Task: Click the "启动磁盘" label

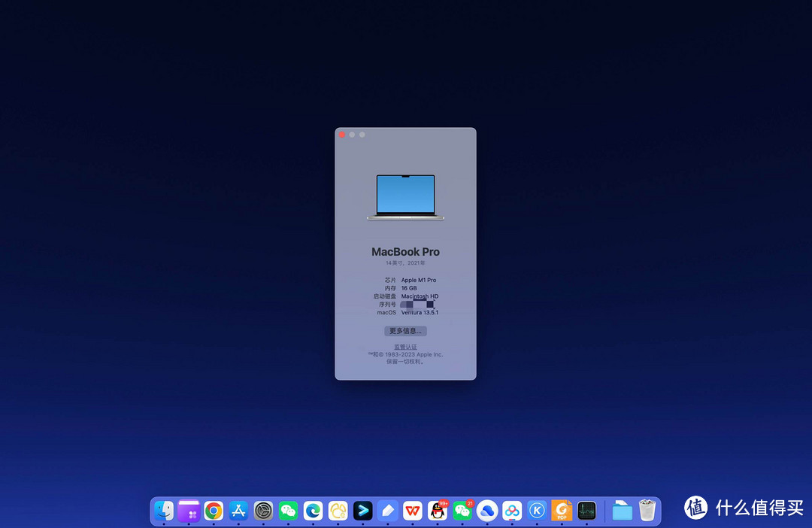Action: click(x=385, y=296)
